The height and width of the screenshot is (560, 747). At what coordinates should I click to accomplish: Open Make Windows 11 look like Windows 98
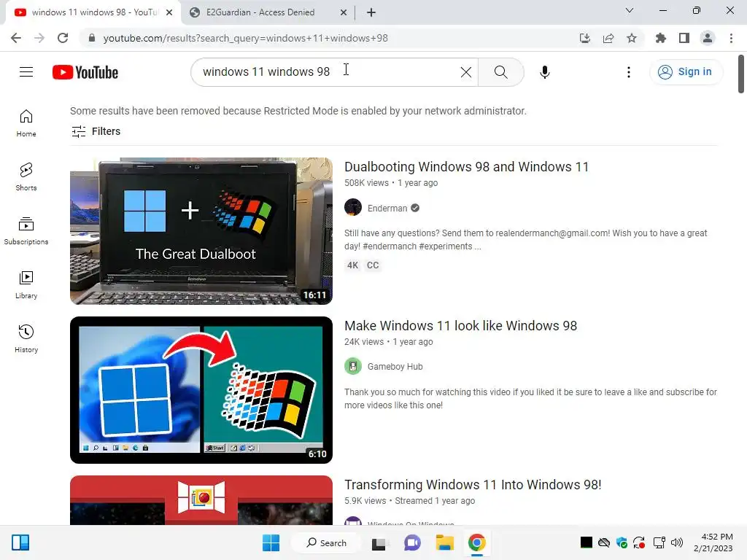[461, 326]
